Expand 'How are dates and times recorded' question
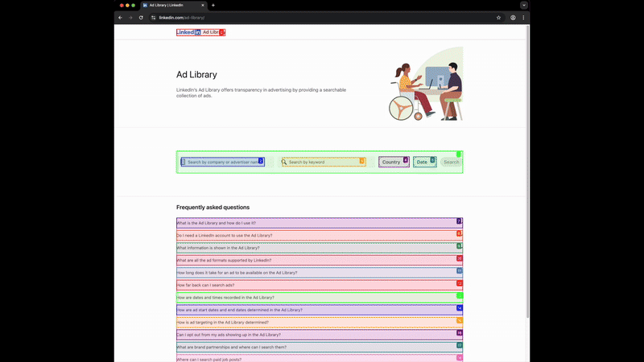The image size is (644, 362). [320, 298]
